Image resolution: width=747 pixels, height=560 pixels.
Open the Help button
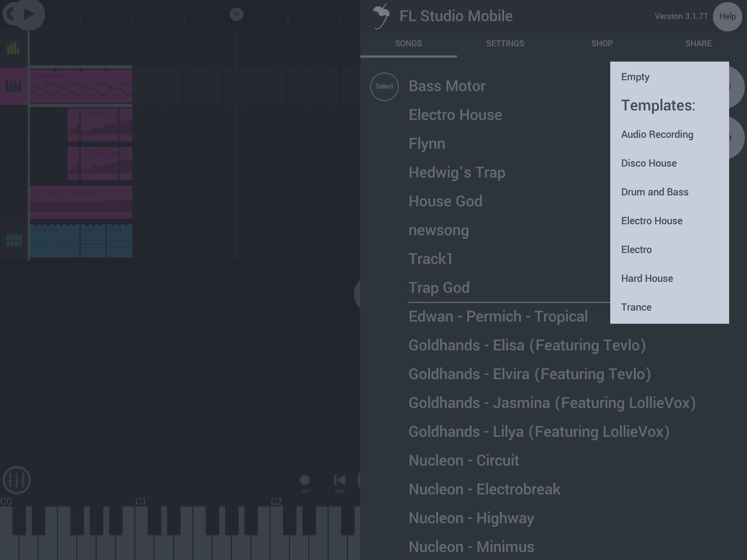click(x=727, y=16)
